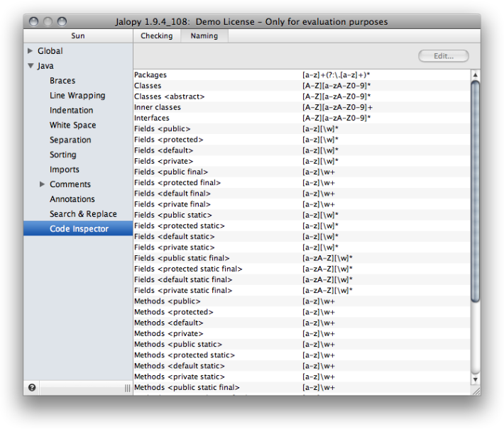Select the Methods <protected static> row
Screen dimensions: 504x429
(x=302, y=355)
